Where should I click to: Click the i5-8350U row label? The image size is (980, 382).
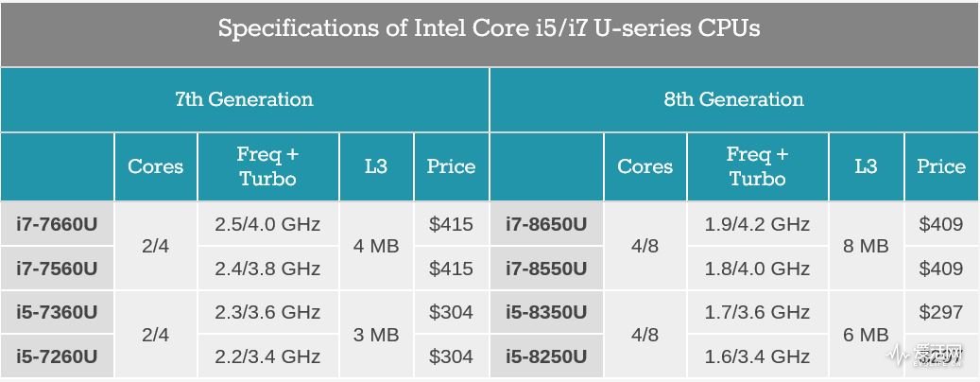(x=546, y=312)
